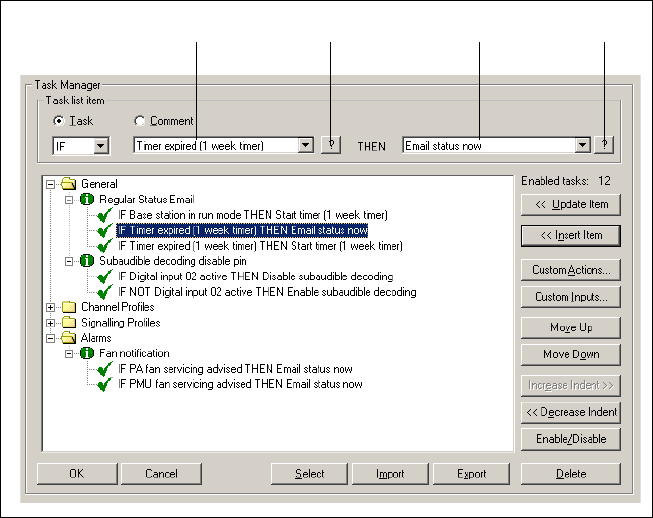Click the Enable/Disable button
Viewport: 653px width, 518px height.
click(x=571, y=439)
